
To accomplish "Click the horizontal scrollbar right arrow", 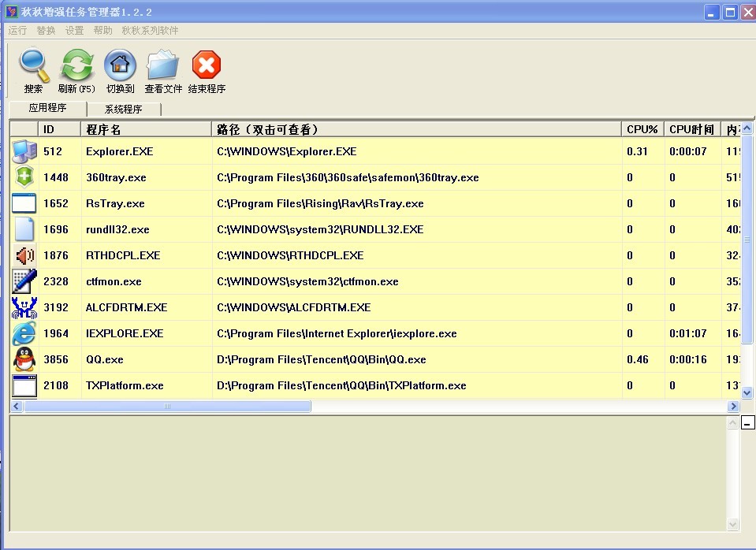I will [x=734, y=406].
